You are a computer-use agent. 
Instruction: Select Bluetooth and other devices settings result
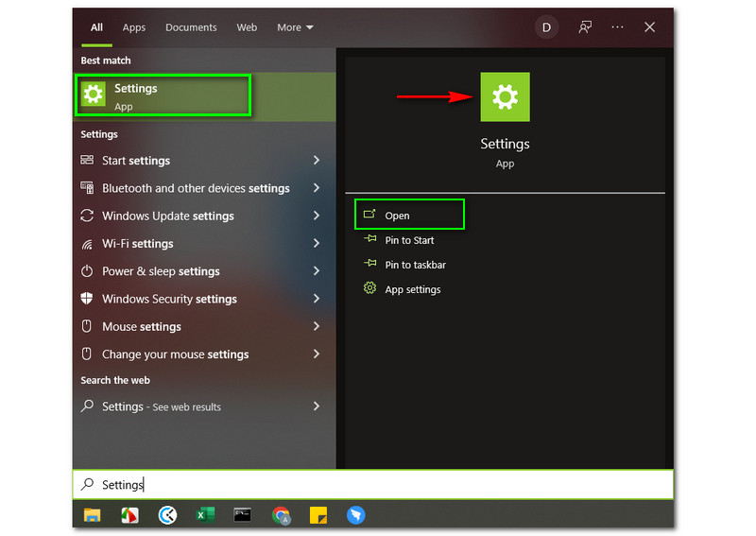click(x=196, y=188)
